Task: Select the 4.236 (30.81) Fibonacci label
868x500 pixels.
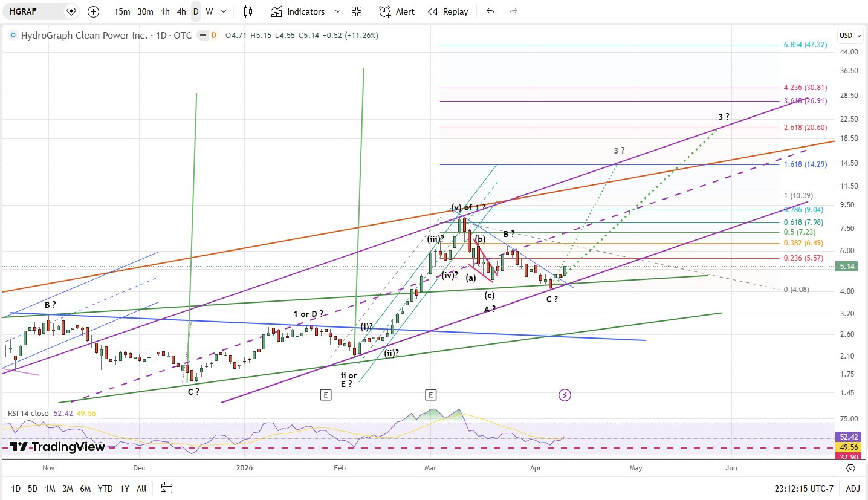Action: coord(805,87)
